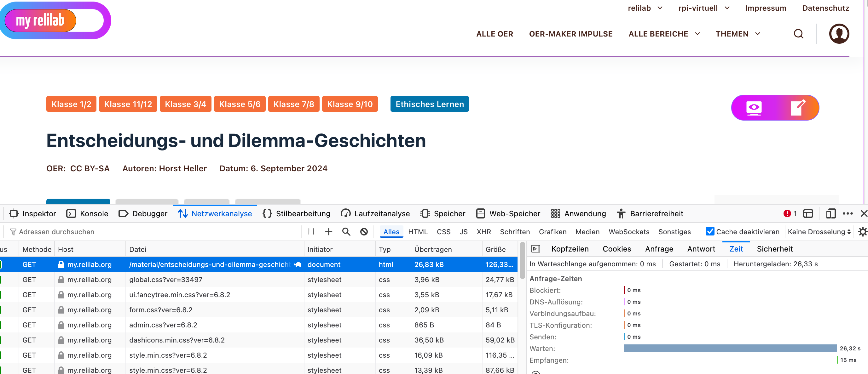This screenshot has height=374, width=868.
Task: Collapse request details pane toggle
Action: [535, 249]
